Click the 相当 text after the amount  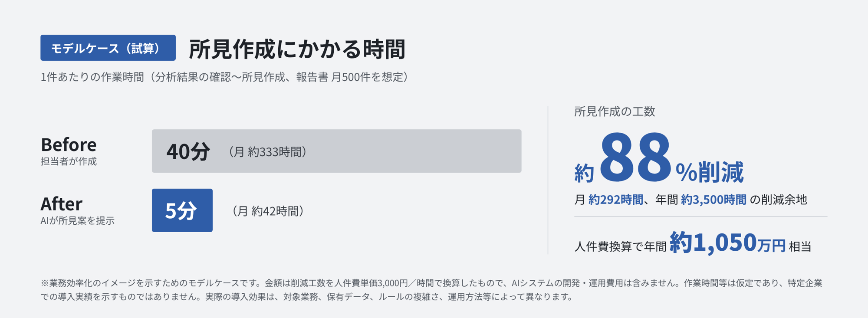(800, 246)
